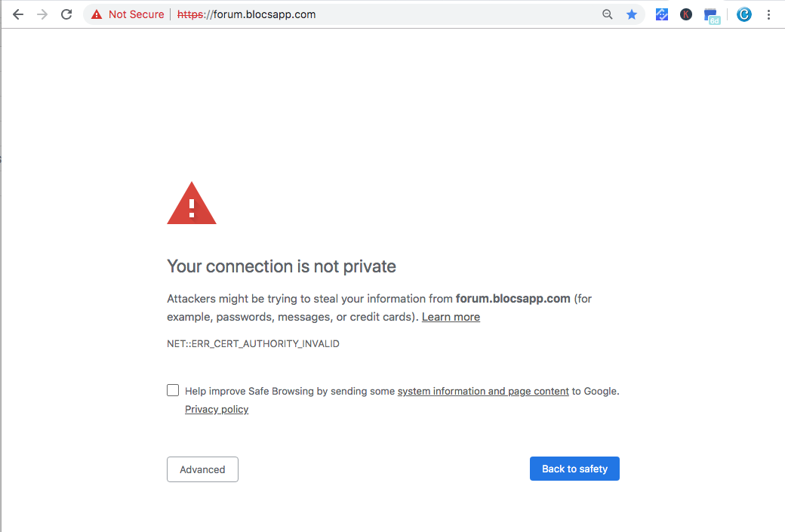This screenshot has width=785, height=532.
Task: Open the Not Secure site warning info
Action: tap(127, 14)
